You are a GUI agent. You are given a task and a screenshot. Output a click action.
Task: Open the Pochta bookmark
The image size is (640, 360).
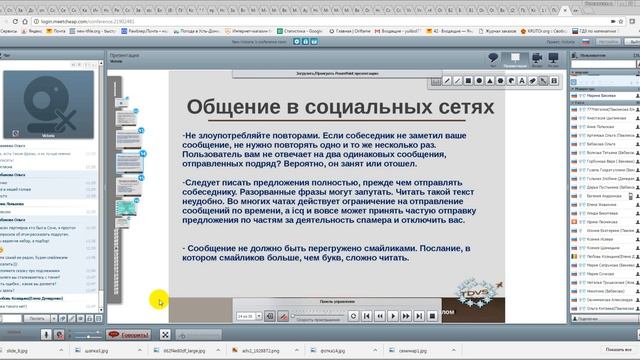(56, 31)
